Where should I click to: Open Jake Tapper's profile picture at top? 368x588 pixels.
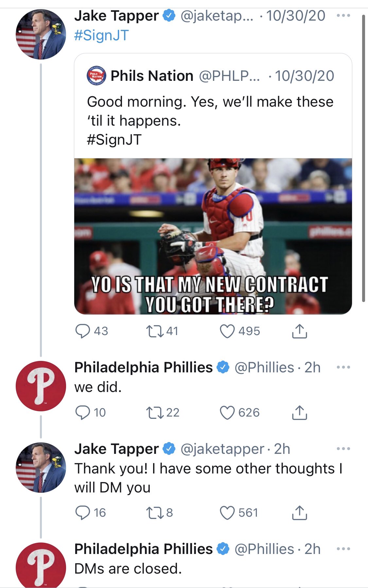[x=41, y=34]
